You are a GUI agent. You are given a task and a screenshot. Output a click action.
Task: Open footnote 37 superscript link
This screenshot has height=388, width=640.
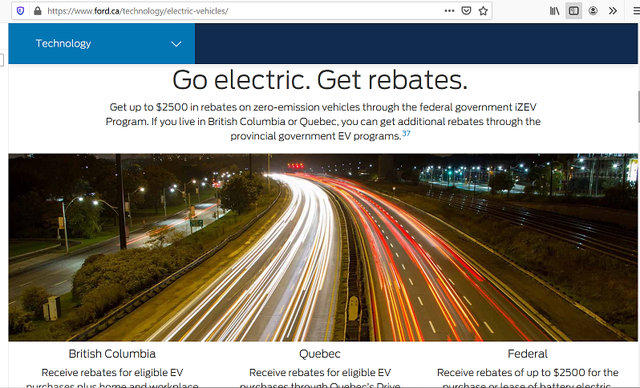pyautogui.click(x=406, y=133)
